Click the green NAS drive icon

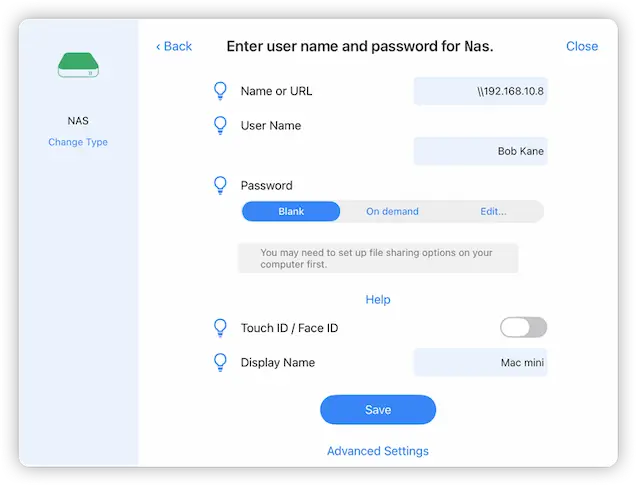click(78, 66)
